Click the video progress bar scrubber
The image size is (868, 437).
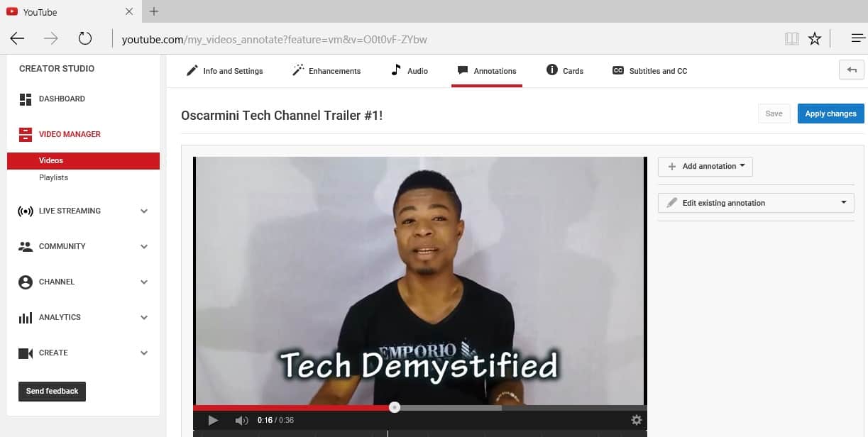click(395, 407)
